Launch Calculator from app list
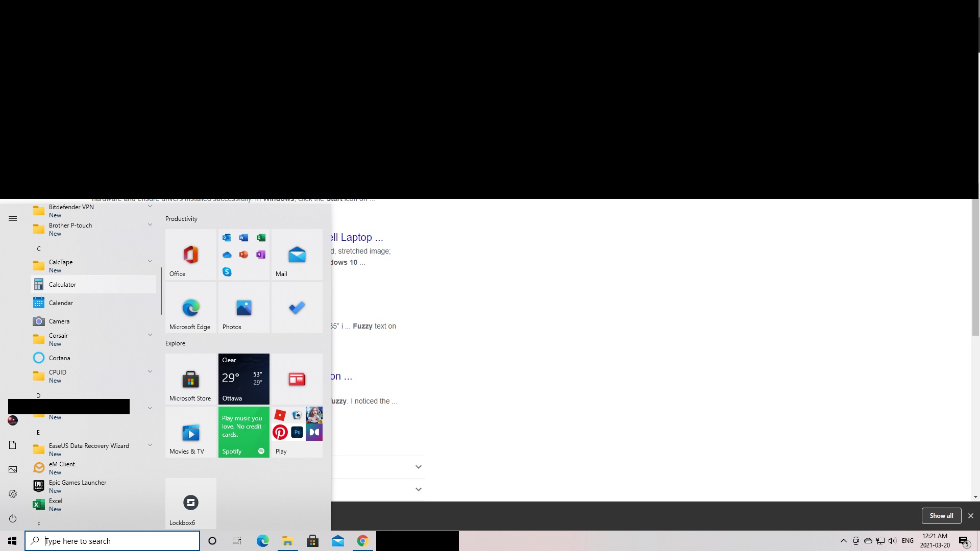 (93, 284)
